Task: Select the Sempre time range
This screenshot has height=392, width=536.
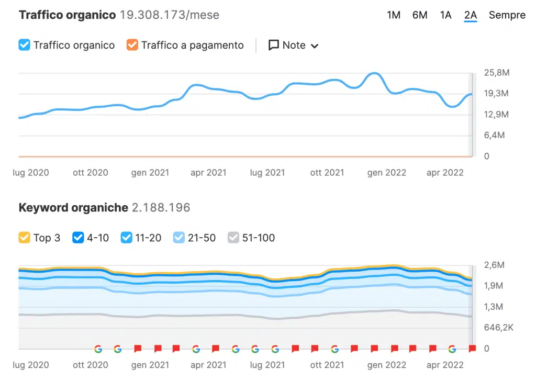Action: (x=507, y=15)
